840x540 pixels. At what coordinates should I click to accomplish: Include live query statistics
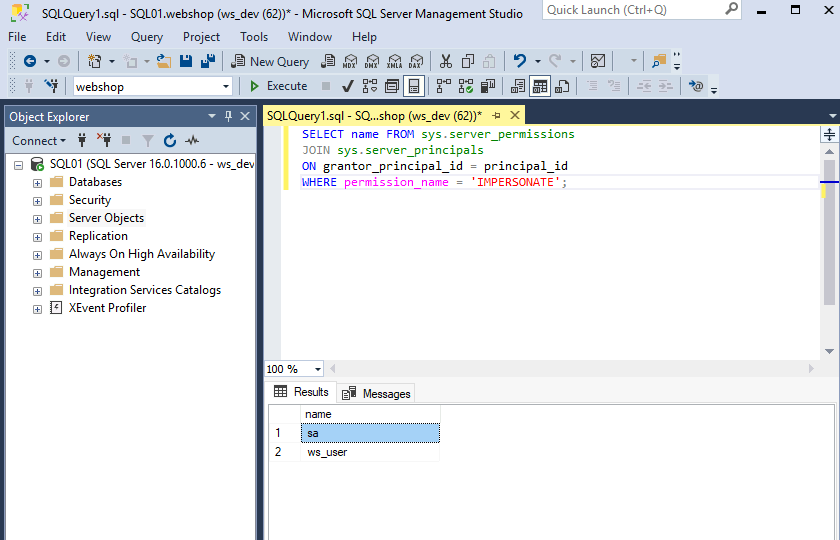point(466,86)
